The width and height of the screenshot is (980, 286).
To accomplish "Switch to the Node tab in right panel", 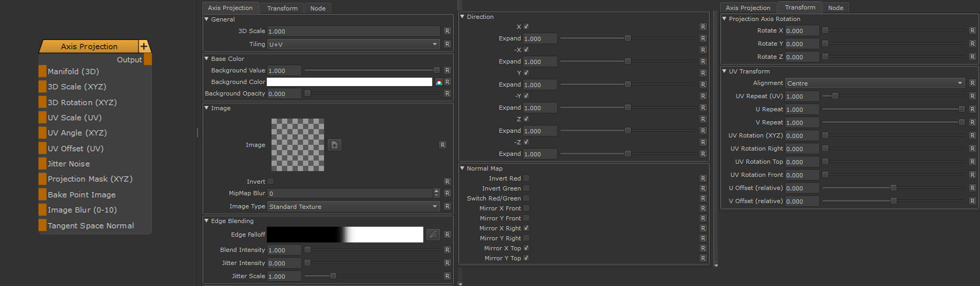I will click(x=836, y=8).
